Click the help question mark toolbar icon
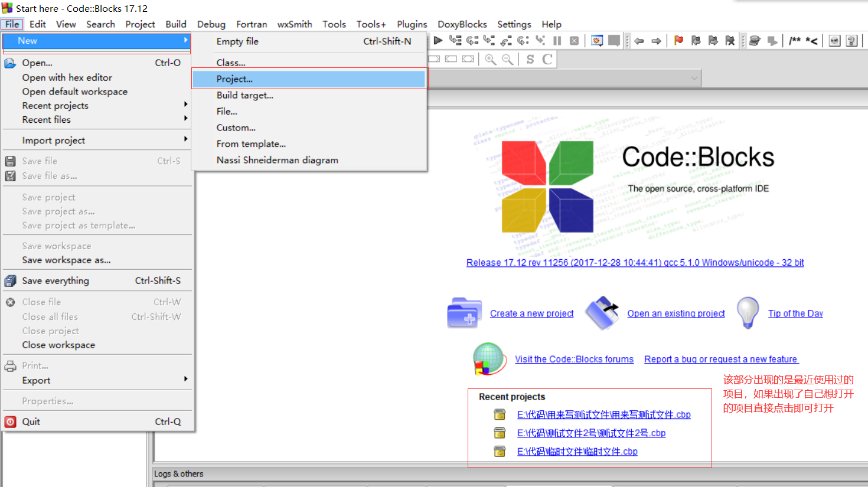 [x=851, y=41]
